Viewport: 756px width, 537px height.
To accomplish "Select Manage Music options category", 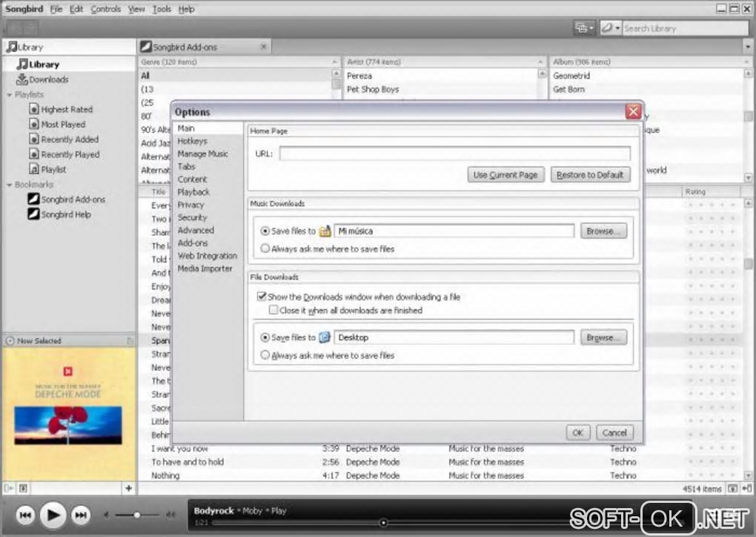I will 202,154.
